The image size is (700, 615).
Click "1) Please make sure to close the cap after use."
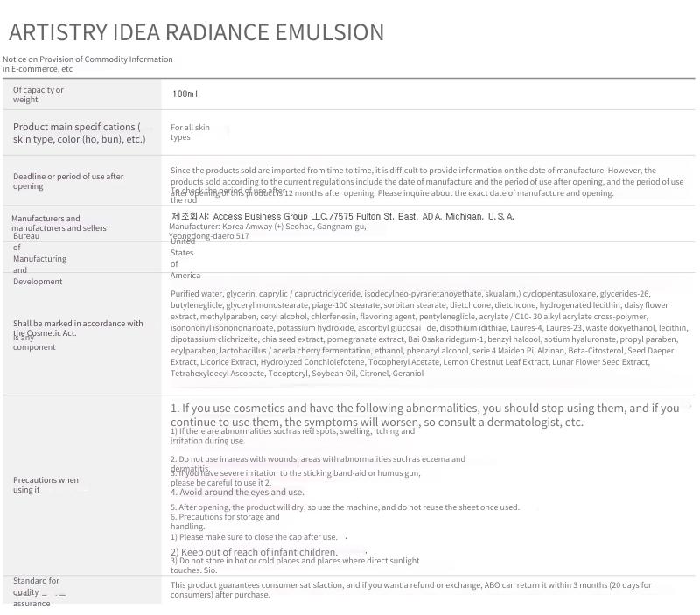pyautogui.click(x=254, y=537)
